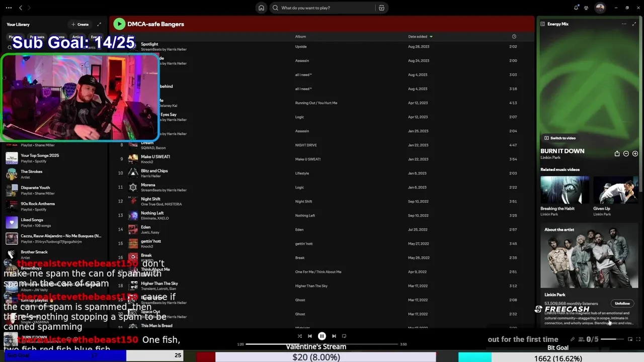Screen dimensions: 644x362
Task: Open Liked Songs playlist
Action: (x=54, y=222)
